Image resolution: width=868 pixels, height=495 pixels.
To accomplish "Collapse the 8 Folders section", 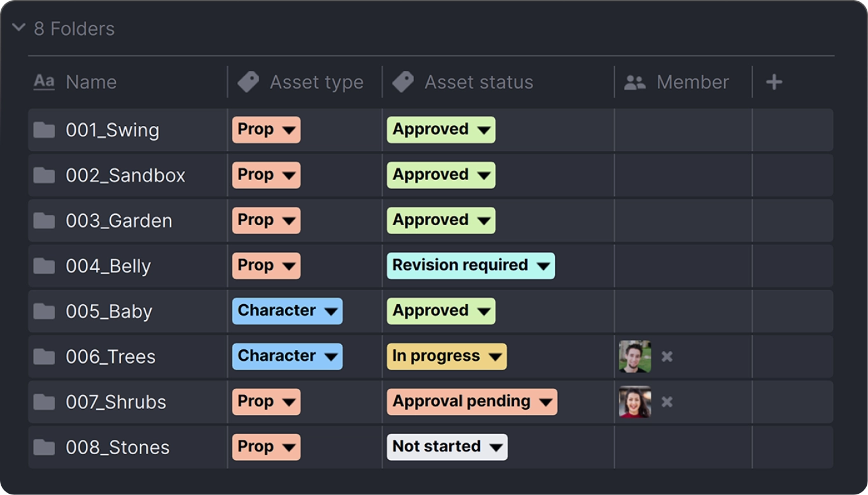I will point(19,28).
